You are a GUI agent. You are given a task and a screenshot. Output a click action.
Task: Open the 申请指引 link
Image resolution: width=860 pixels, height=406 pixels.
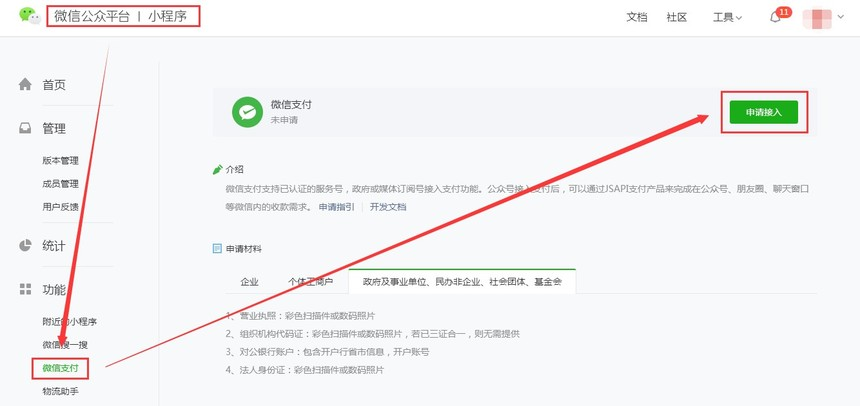pos(336,206)
